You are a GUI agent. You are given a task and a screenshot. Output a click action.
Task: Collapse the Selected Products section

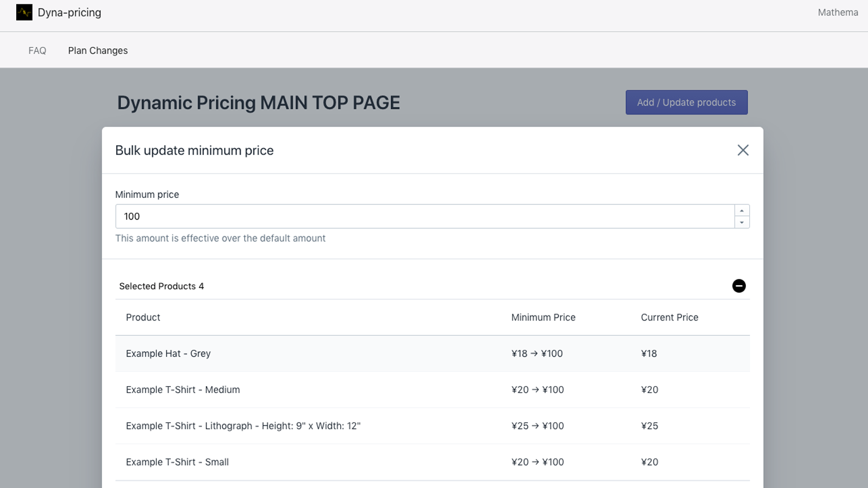(738, 286)
